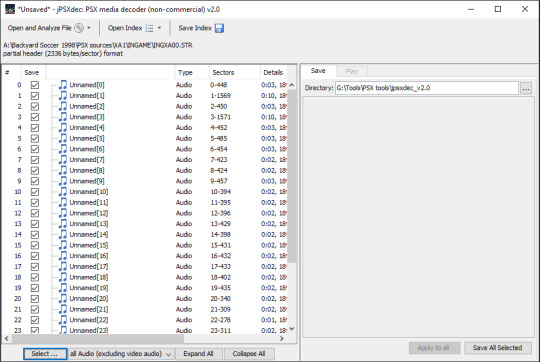Click the Select ... button
The height and width of the screenshot is (362, 540).
click(45, 354)
